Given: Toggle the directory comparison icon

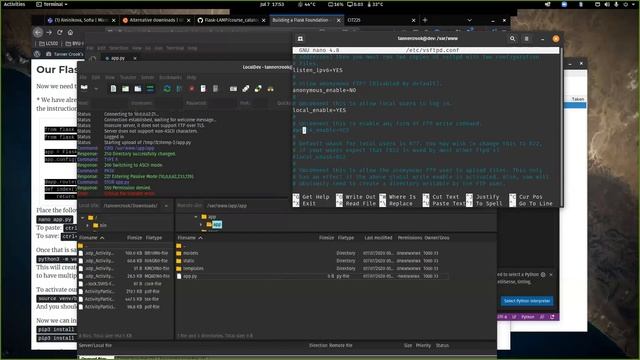Looking at the screenshot, I should click(246, 89).
